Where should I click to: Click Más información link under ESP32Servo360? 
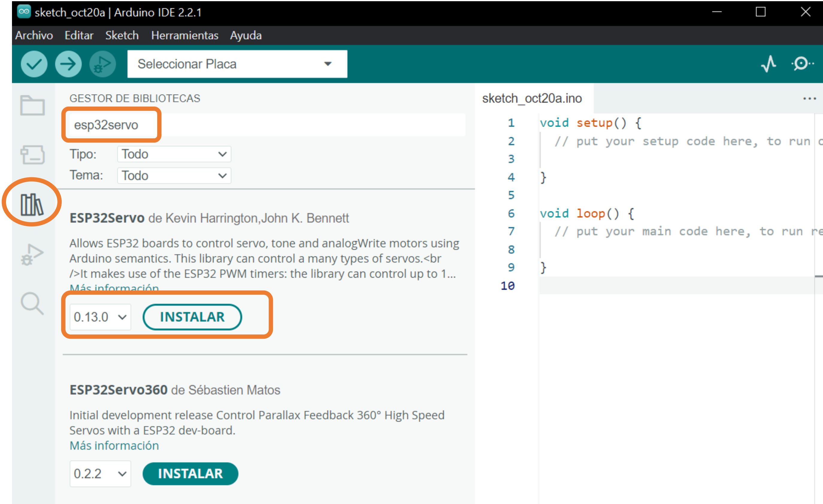pos(114,446)
